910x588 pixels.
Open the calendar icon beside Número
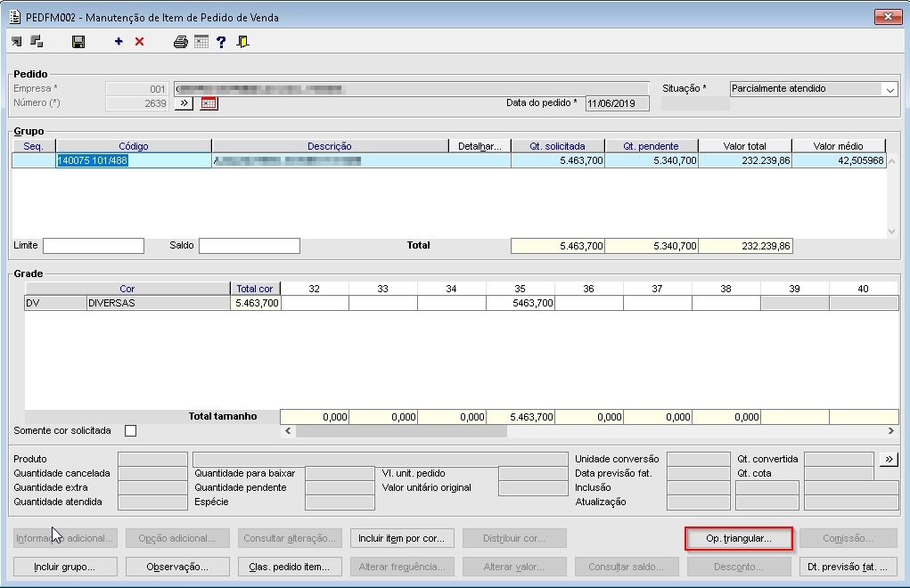209,103
